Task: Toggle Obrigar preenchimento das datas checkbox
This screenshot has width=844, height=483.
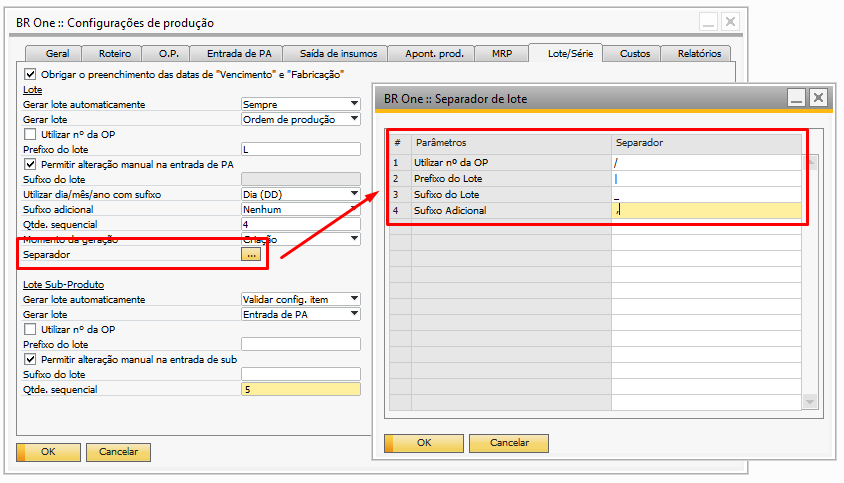Action: 29,74
